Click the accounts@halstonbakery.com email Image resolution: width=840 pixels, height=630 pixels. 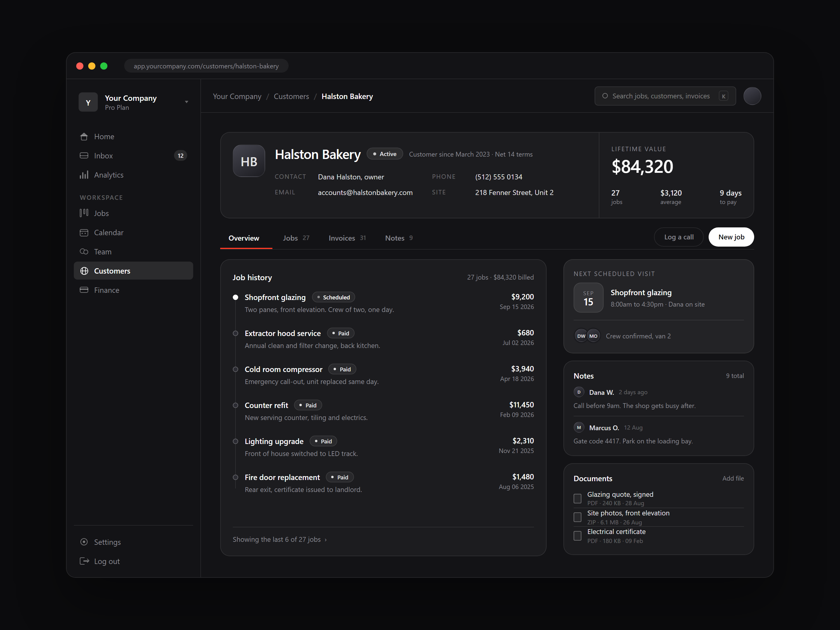point(365,193)
